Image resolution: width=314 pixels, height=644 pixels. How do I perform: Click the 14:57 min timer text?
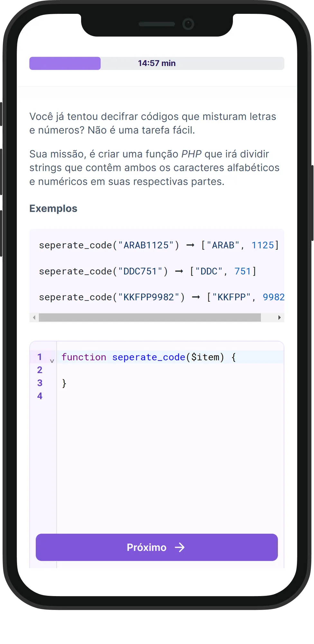(157, 63)
